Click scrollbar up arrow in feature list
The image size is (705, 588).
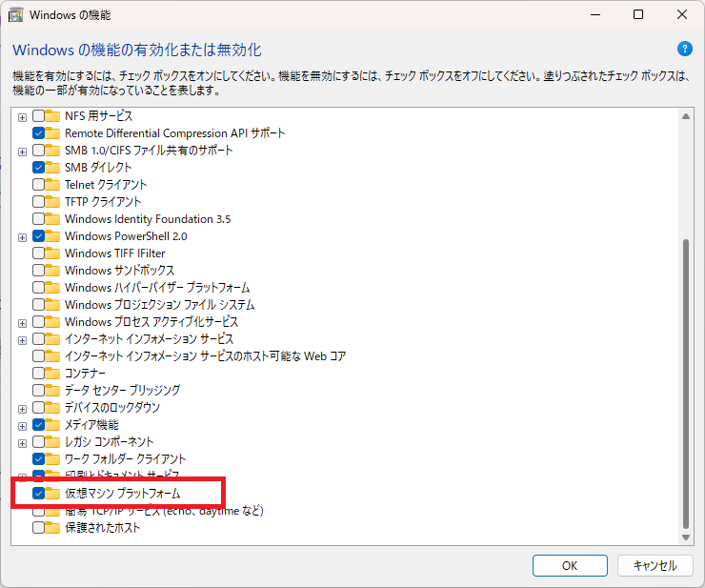pyautogui.click(x=686, y=116)
